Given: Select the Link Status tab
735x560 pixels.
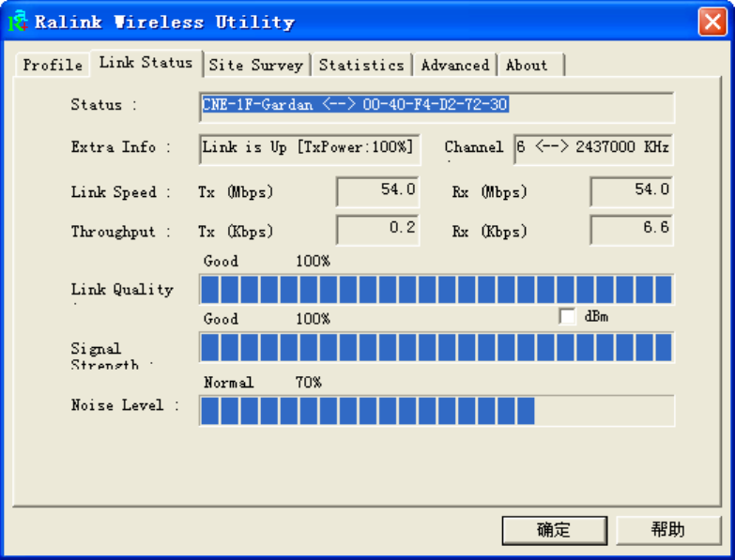Looking at the screenshot, I should click(x=146, y=63).
